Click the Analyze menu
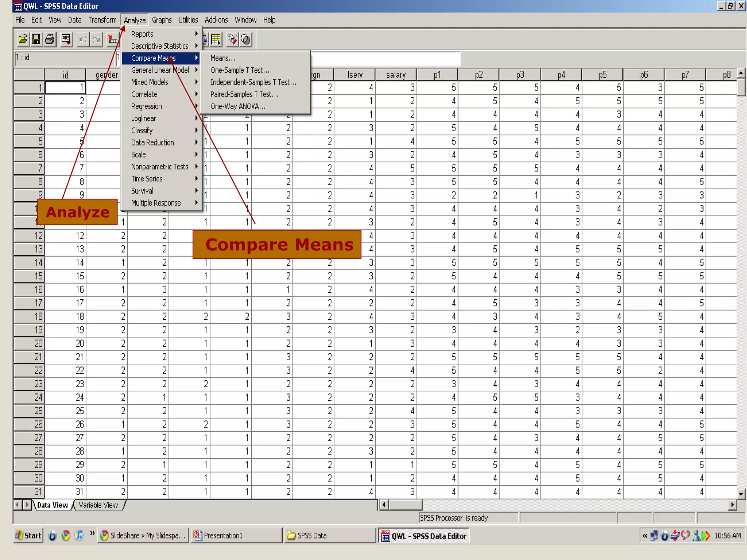This screenshot has height=560, width=747. click(x=135, y=20)
